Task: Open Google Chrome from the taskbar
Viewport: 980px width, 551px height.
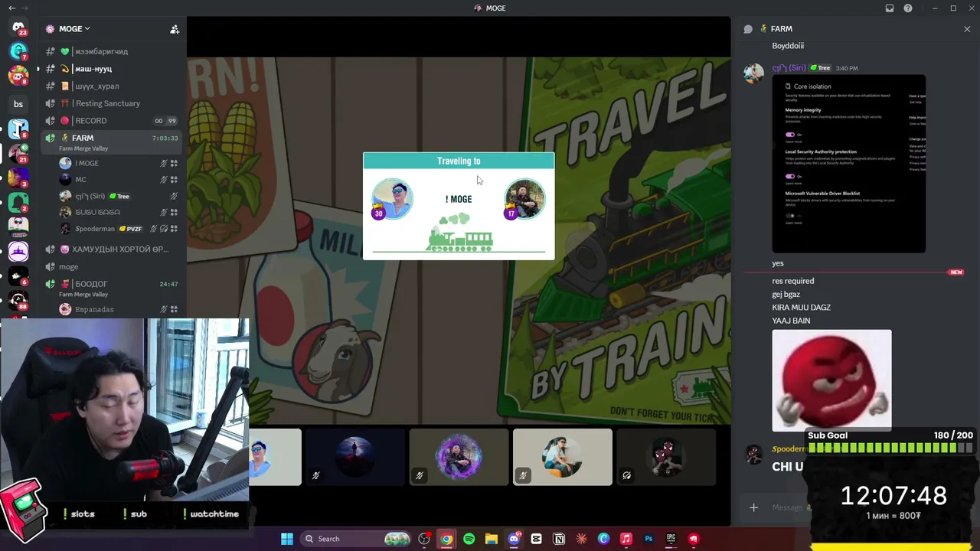Action: [446, 539]
